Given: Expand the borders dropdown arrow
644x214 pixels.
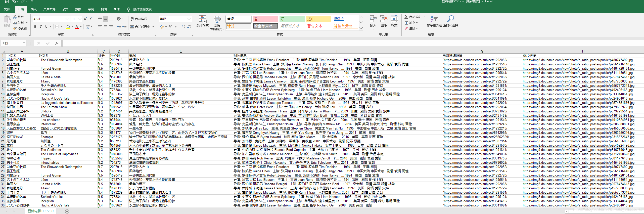Looking at the screenshot, I should 62,27.
